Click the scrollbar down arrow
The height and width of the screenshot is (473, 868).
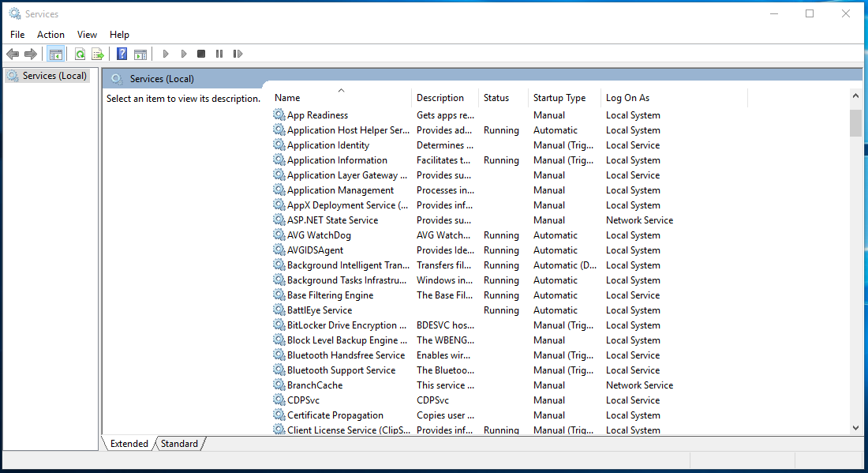pyautogui.click(x=856, y=427)
